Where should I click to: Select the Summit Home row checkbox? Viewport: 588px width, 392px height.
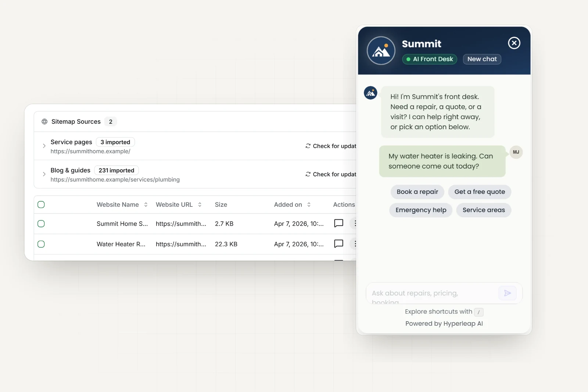[41, 224]
